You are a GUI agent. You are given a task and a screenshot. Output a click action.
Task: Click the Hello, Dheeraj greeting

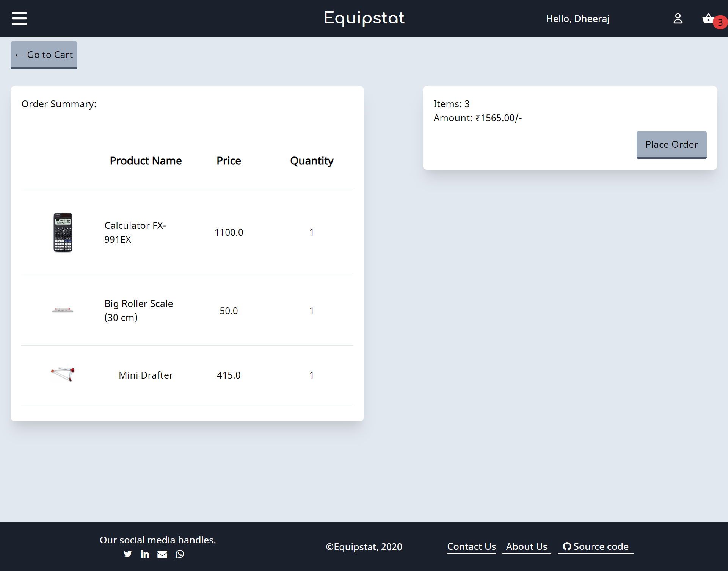coord(577,19)
